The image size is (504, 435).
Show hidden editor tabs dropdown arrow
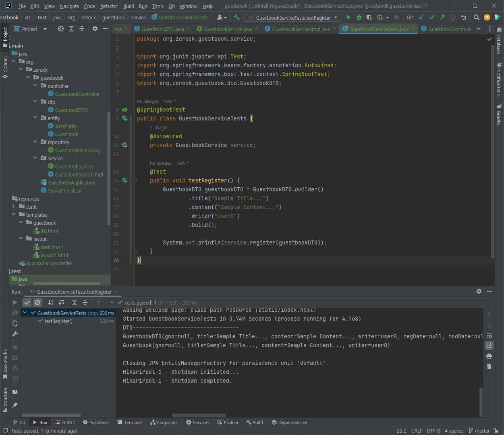(479, 29)
